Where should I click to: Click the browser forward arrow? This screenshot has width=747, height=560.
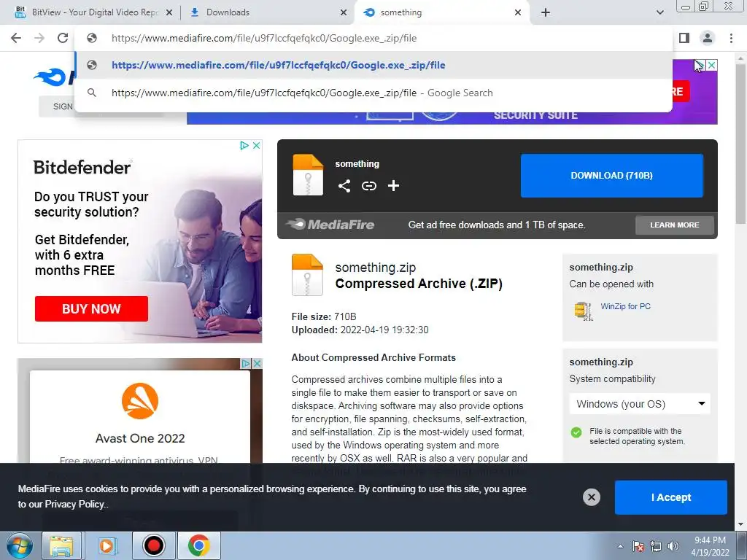[x=39, y=38]
